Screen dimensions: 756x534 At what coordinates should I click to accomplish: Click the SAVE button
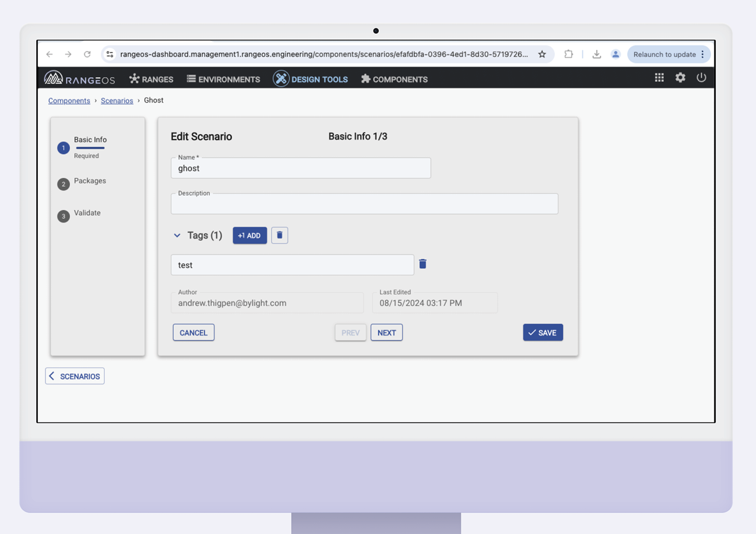(x=543, y=332)
